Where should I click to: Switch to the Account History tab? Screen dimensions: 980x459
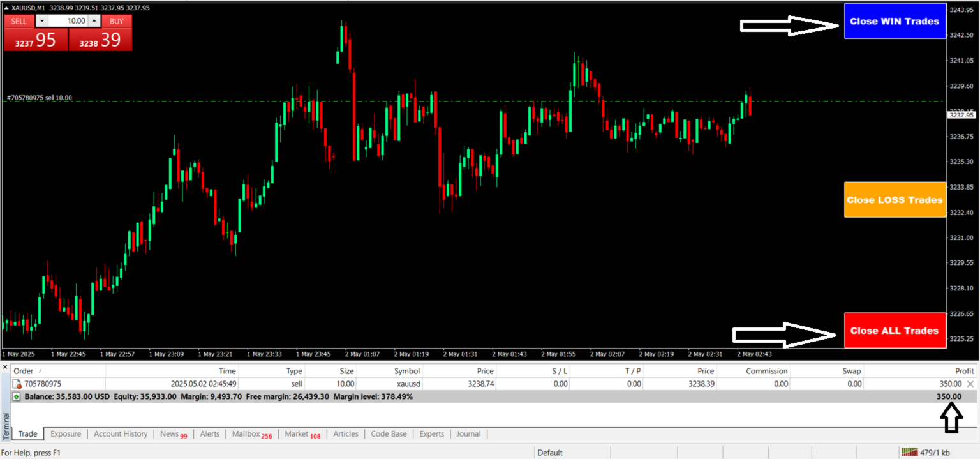(x=121, y=434)
